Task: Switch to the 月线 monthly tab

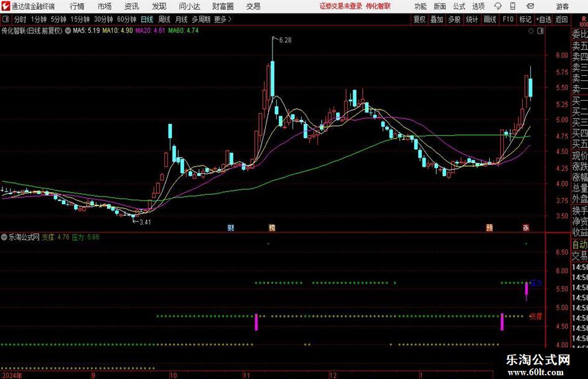Action: pos(181,19)
